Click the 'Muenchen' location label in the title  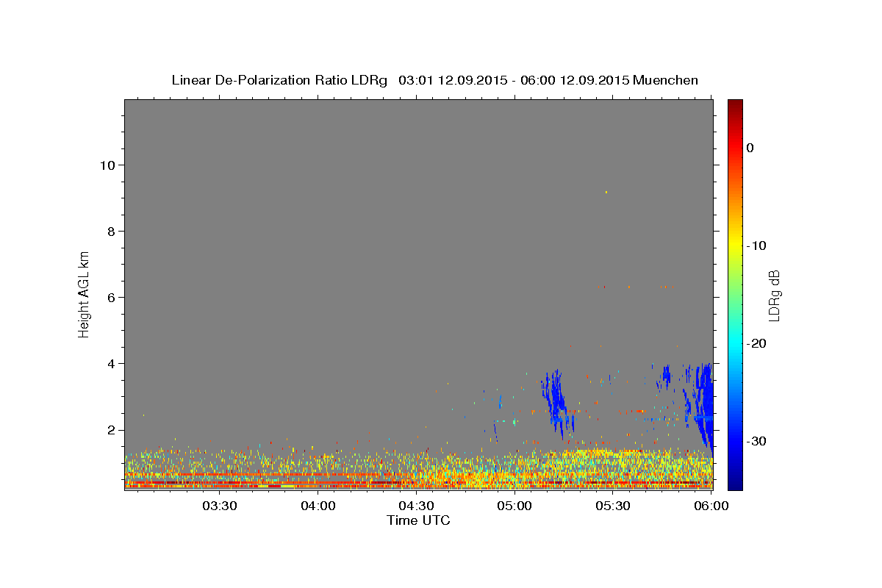(666, 80)
